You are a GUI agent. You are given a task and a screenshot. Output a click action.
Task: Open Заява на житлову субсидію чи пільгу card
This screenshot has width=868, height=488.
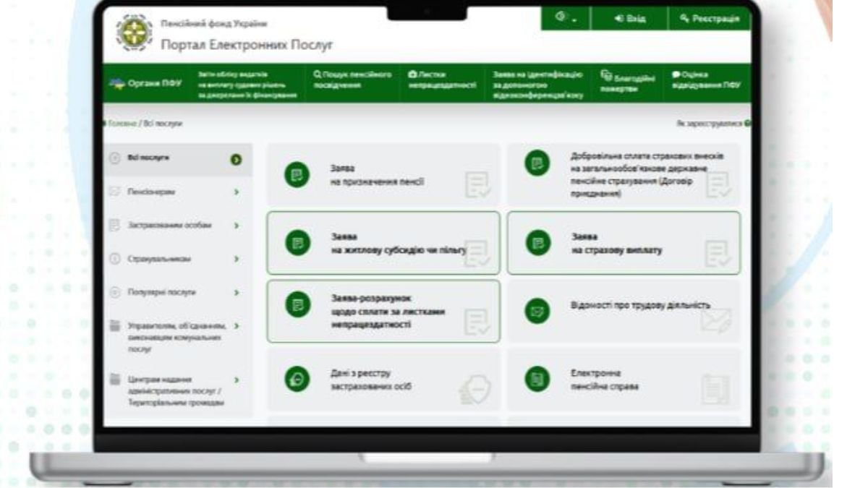(383, 243)
